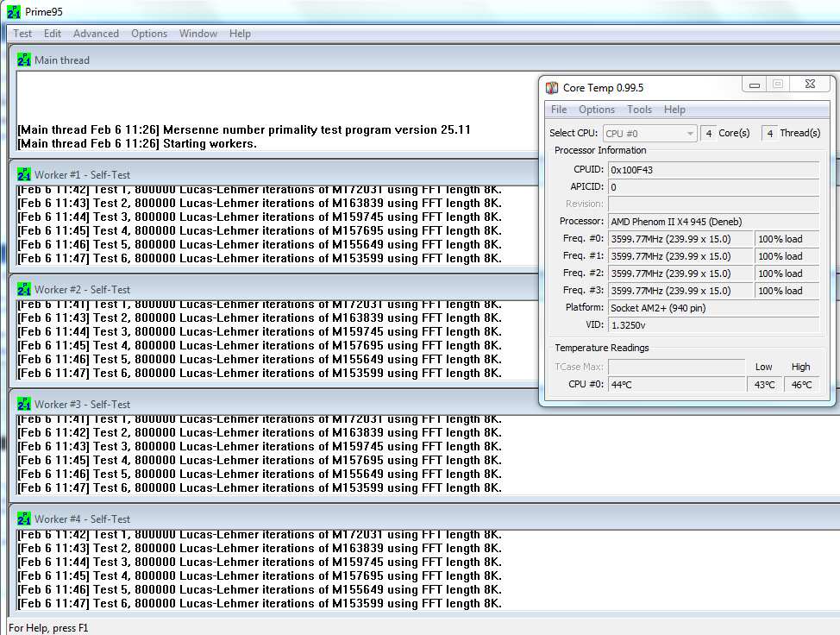Image resolution: width=840 pixels, height=635 pixels.
Task: Click the Worker #2 Self-Test window icon
Action: pyautogui.click(x=23, y=289)
